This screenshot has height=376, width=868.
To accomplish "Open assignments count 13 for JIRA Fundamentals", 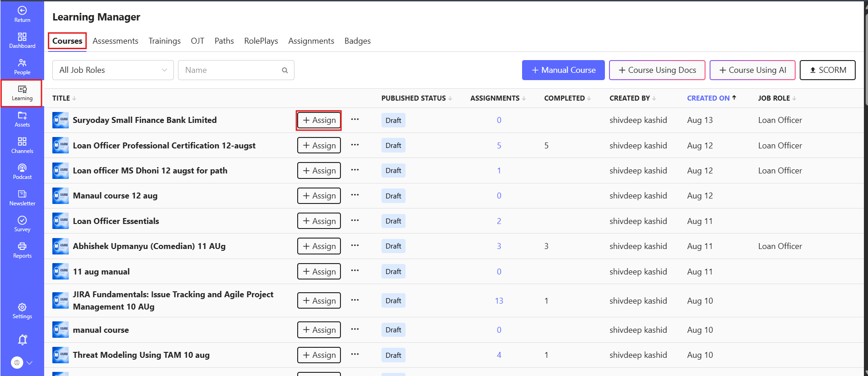I will click(499, 300).
